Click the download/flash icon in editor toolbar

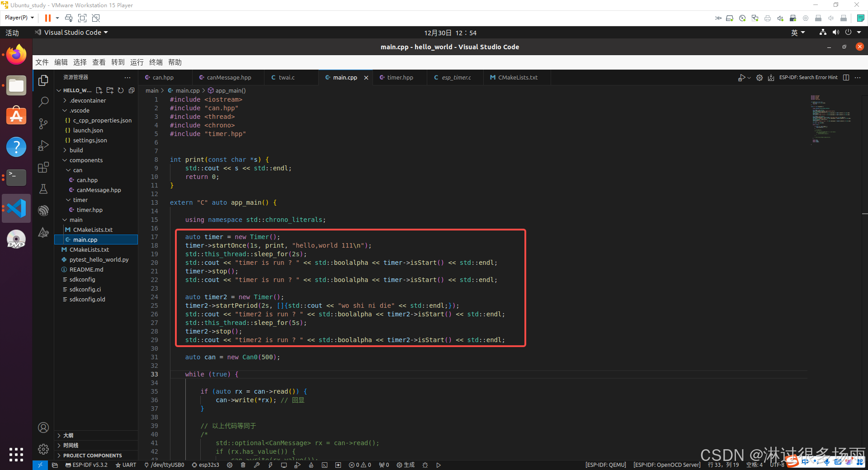click(771, 78)
